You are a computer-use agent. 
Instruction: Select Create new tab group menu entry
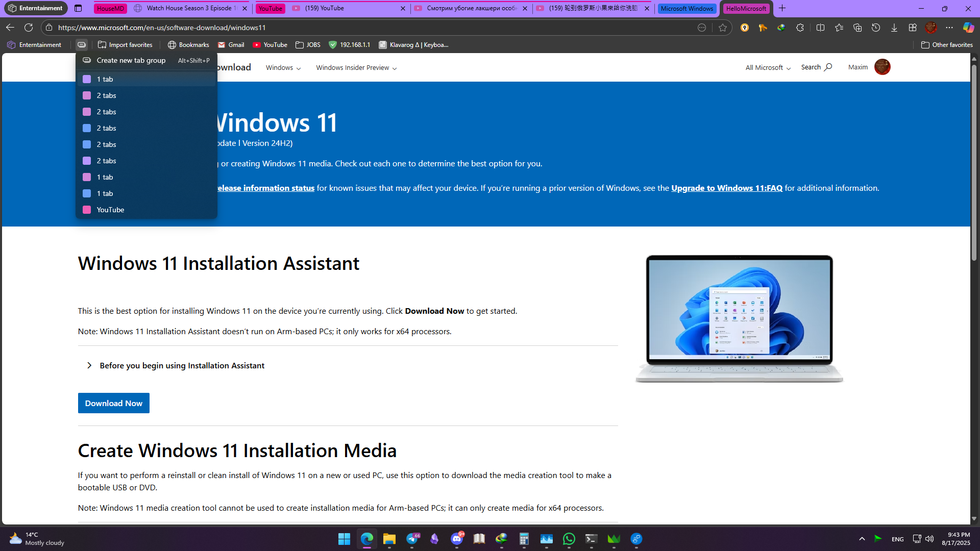click(x=131, y=60)
